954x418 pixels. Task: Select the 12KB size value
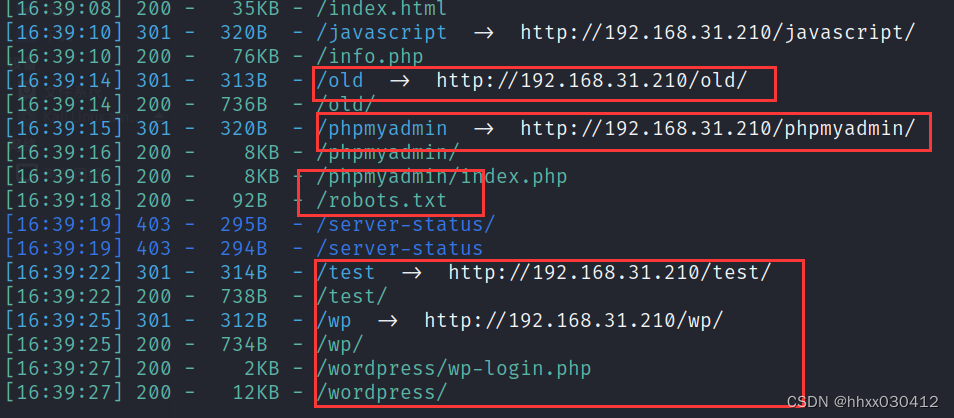256,392
